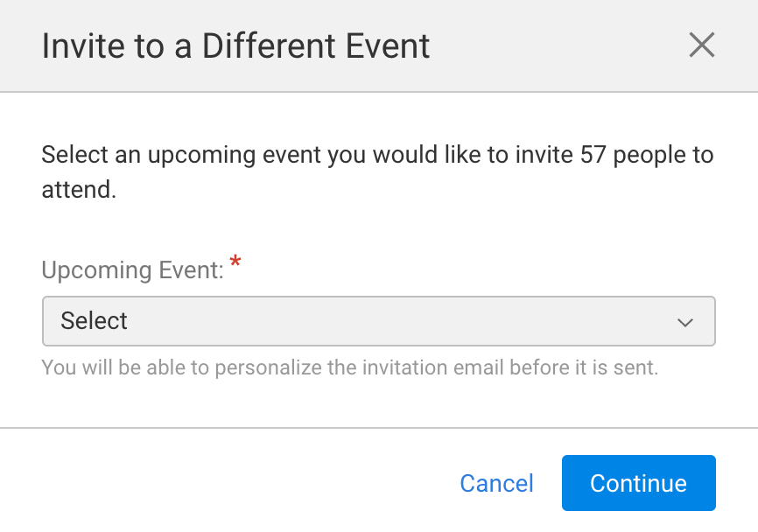This screenshot has width=758, height=532.
Task: Click the Upcoming Event field label
Action: 132,269
